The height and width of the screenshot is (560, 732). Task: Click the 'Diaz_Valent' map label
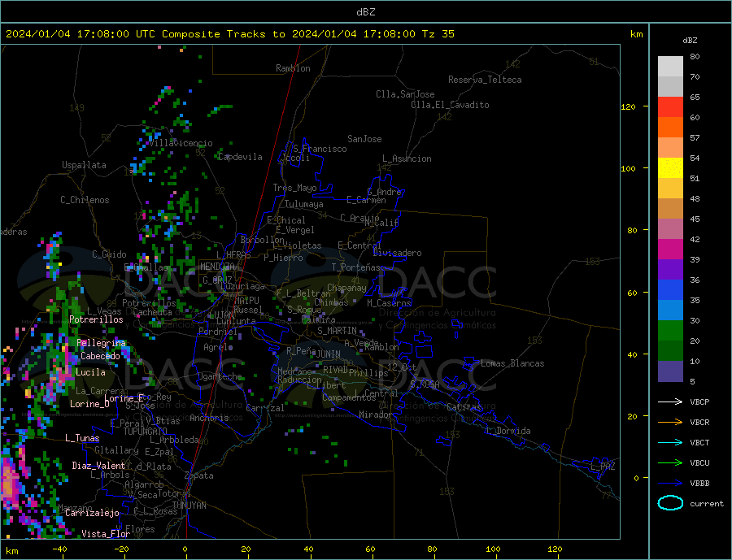point(98,466)
